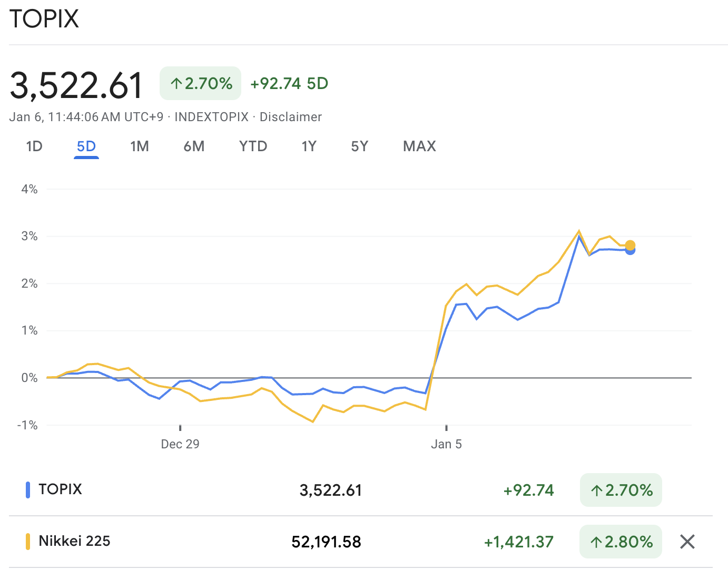Switch to the 1Y time range
The height and width of the screenshot is (569, 728).
[x=309, y=146]
